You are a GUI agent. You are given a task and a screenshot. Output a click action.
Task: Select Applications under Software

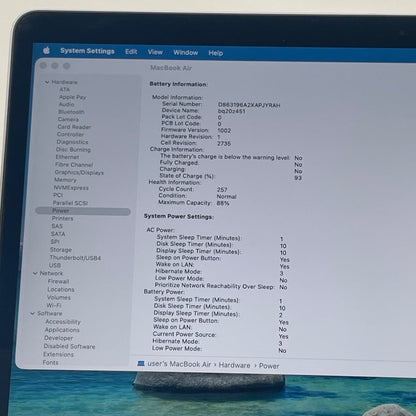pyautogui.click(x=62, y=330)
